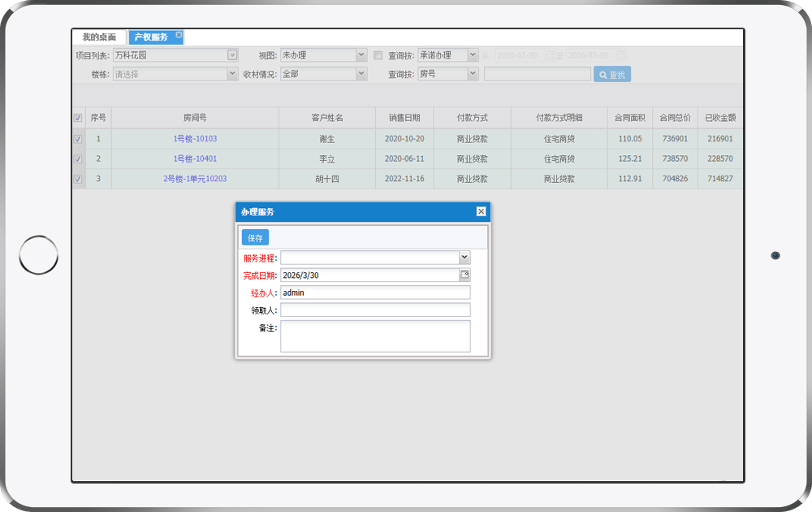
Task: Open room link 2号楼-1单元10203
Action: [195, 179]
